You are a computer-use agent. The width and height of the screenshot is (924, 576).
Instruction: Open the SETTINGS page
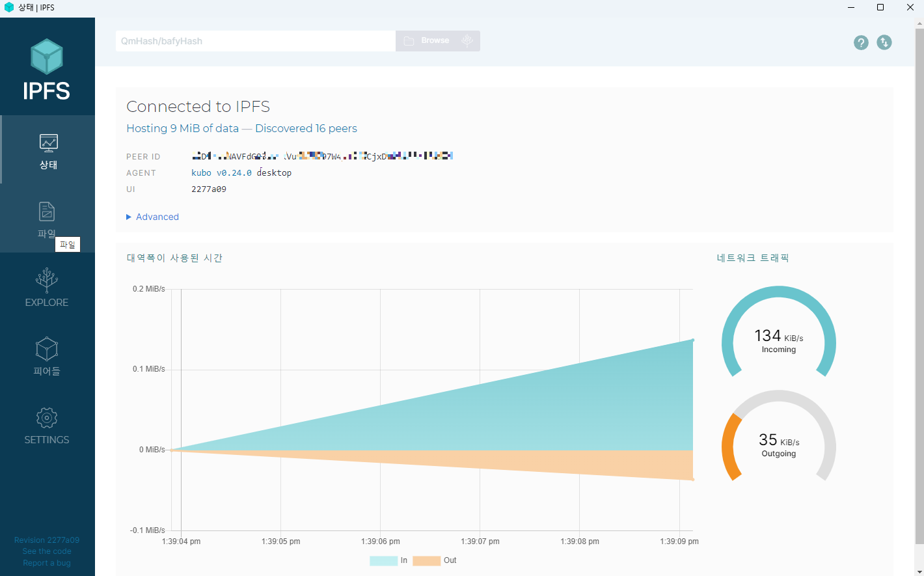coord(48,425)
